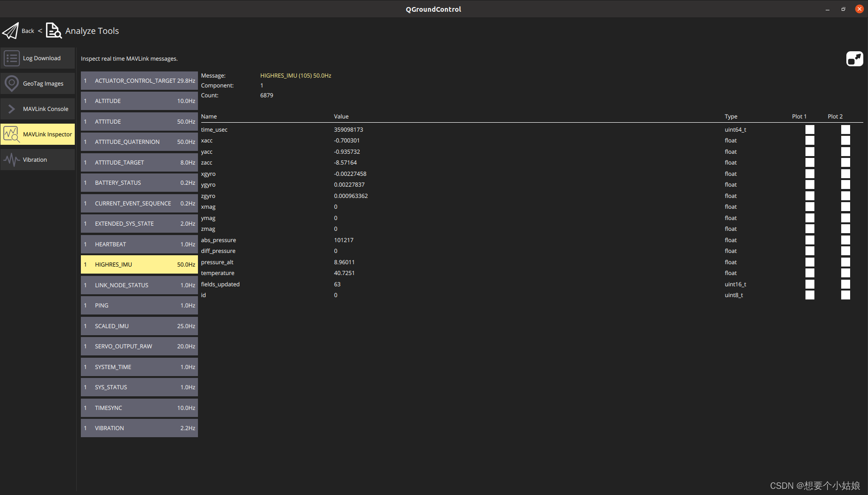Screen dimensions: 868x495
Task: Check Plot 1 for fields_updated
Action: [810, 284]
